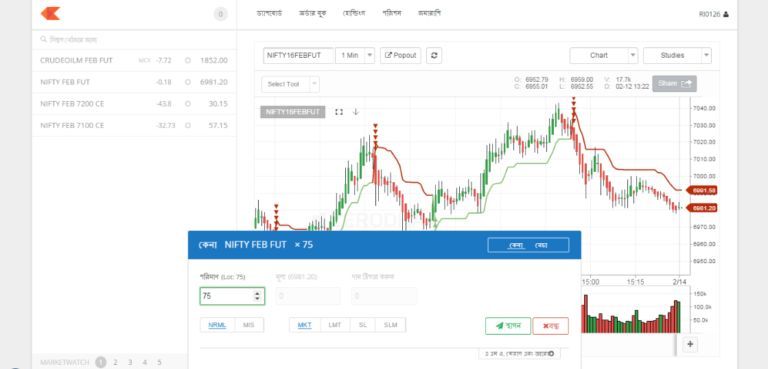Click the orange Kite logo

click(50, 14)
